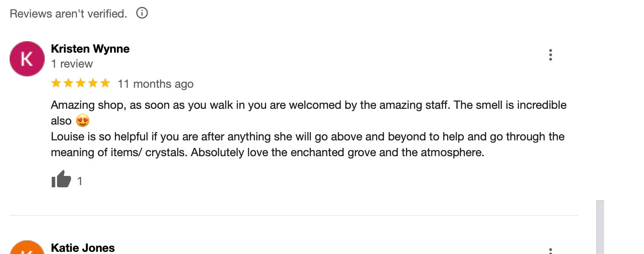Open Katie Jones' reviewer profile name
The width and height of the screenshot is (644, 254).
83,248
